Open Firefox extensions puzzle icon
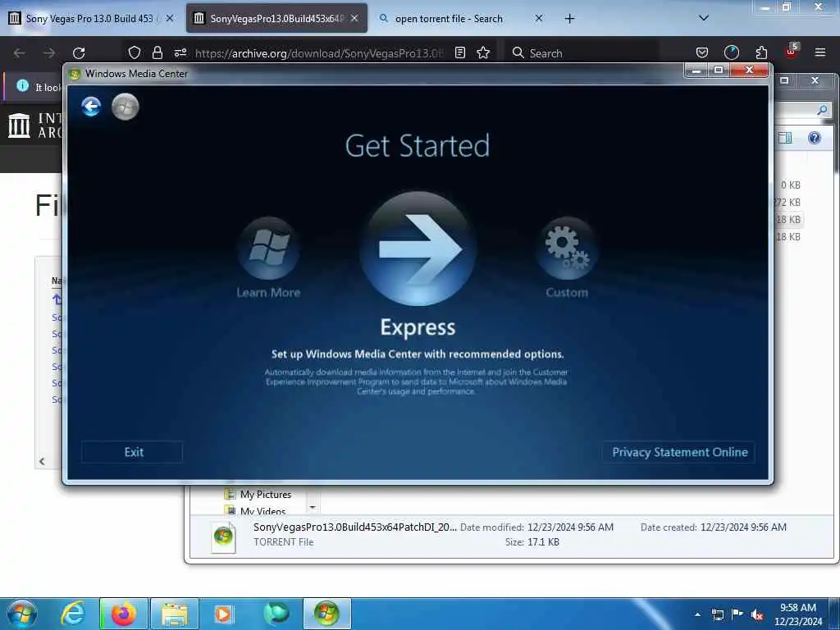This screenshot has width=840, height=630. pyautogui.click(x=761, y=52)
